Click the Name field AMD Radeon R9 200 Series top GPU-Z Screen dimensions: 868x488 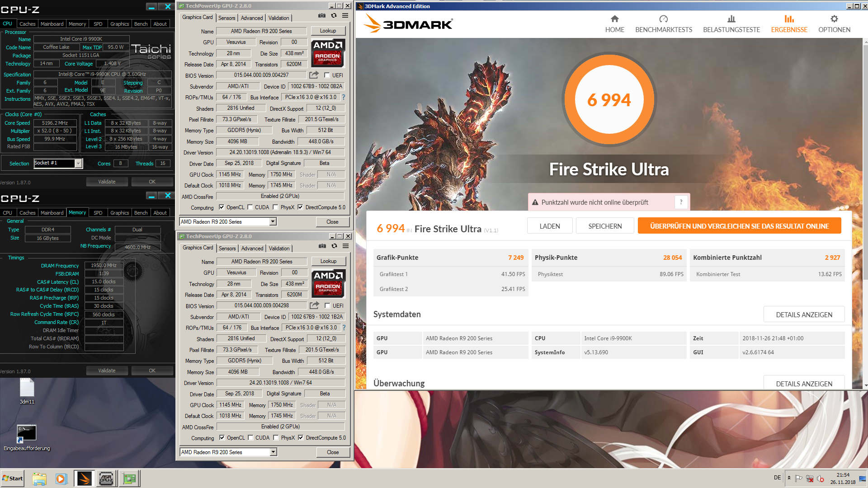(x=261, y=31)
